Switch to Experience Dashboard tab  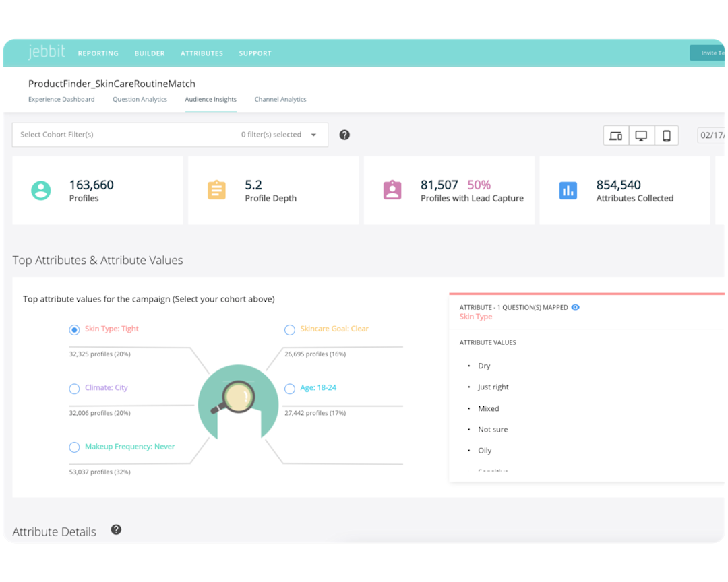tap(61, 99)
